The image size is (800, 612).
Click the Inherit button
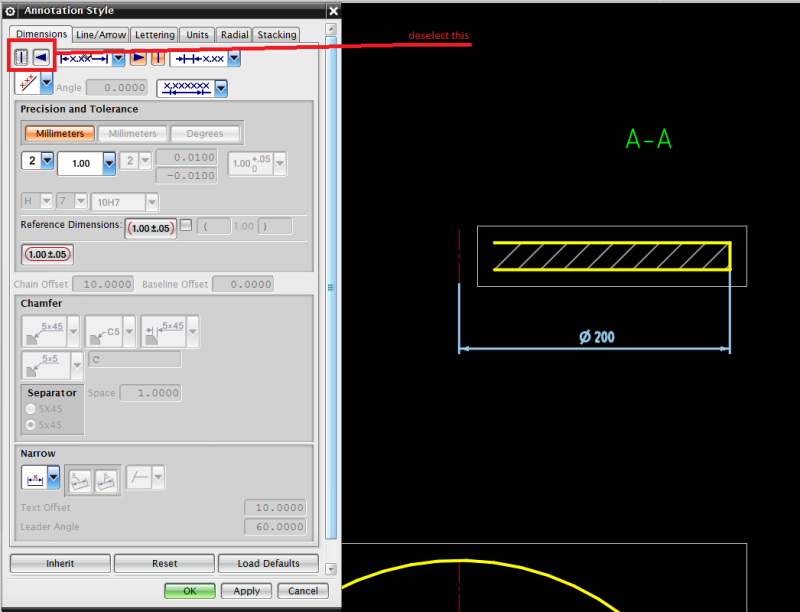(60, 564)
